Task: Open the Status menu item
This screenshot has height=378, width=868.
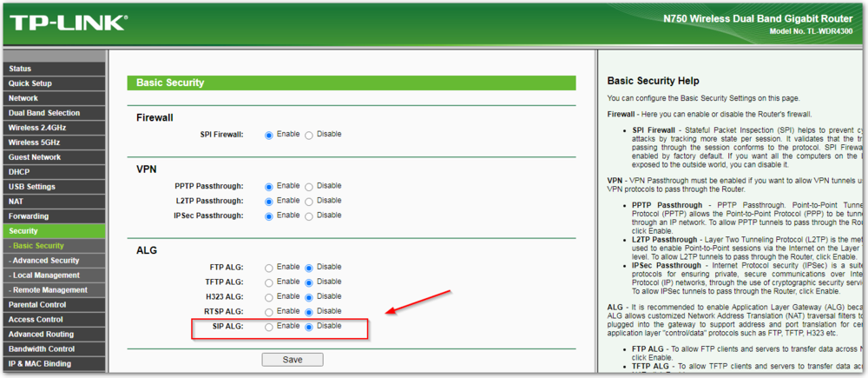Action: 20,69
